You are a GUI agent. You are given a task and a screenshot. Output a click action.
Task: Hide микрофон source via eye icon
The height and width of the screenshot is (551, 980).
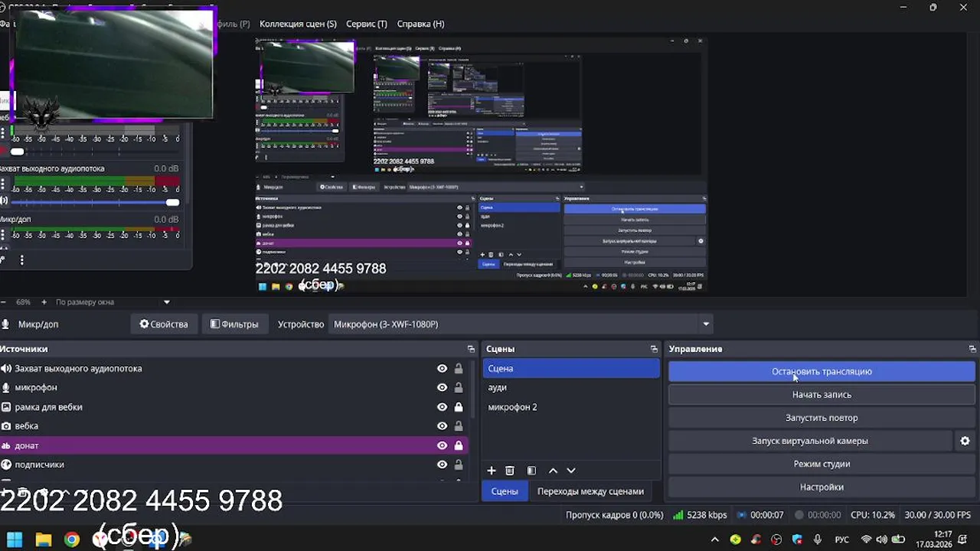point(442,387)
